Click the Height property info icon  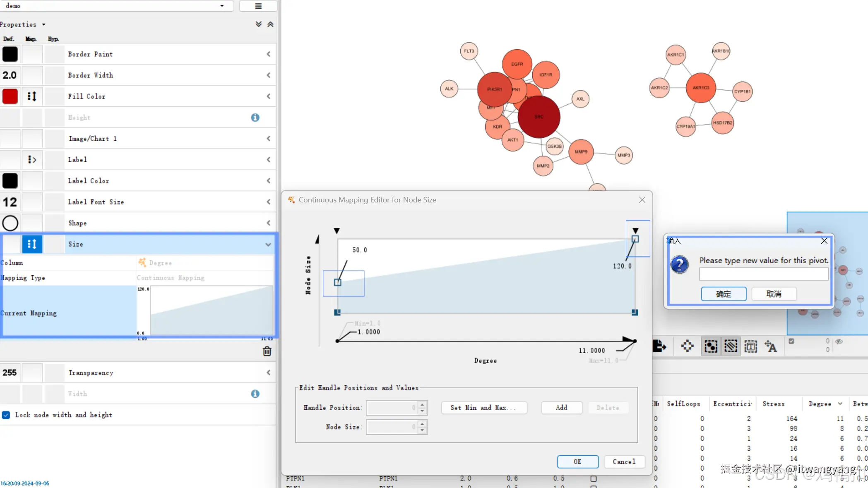(255, 118)
